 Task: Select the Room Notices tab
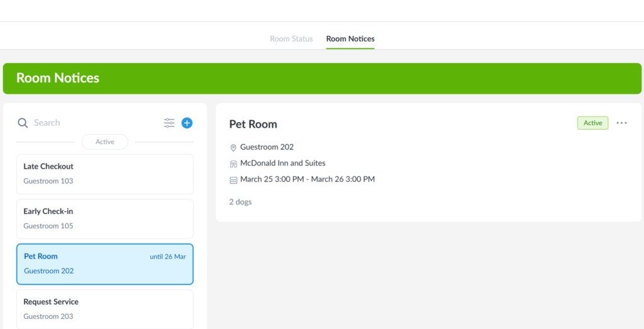[350, 39]
